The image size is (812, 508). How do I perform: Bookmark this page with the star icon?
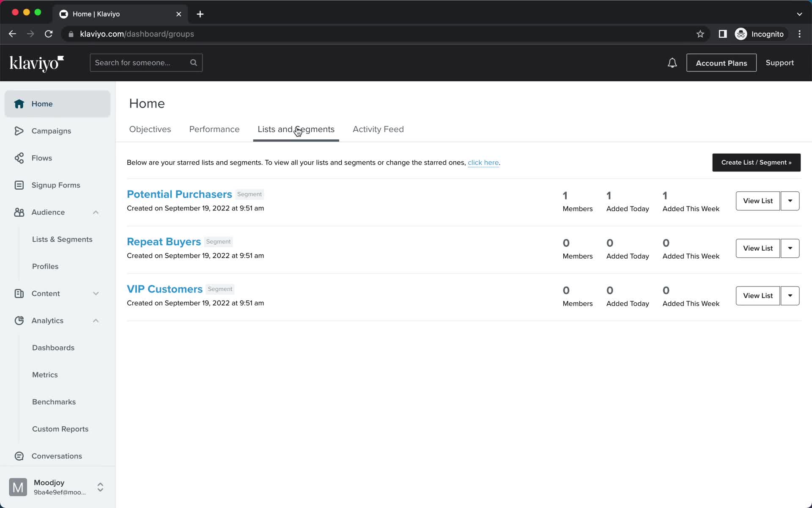(700, 34)
